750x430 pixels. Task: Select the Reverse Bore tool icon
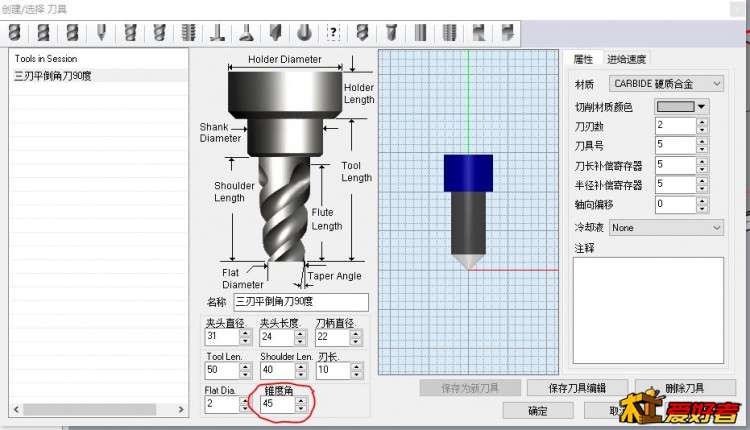click(x=507, y=33)
